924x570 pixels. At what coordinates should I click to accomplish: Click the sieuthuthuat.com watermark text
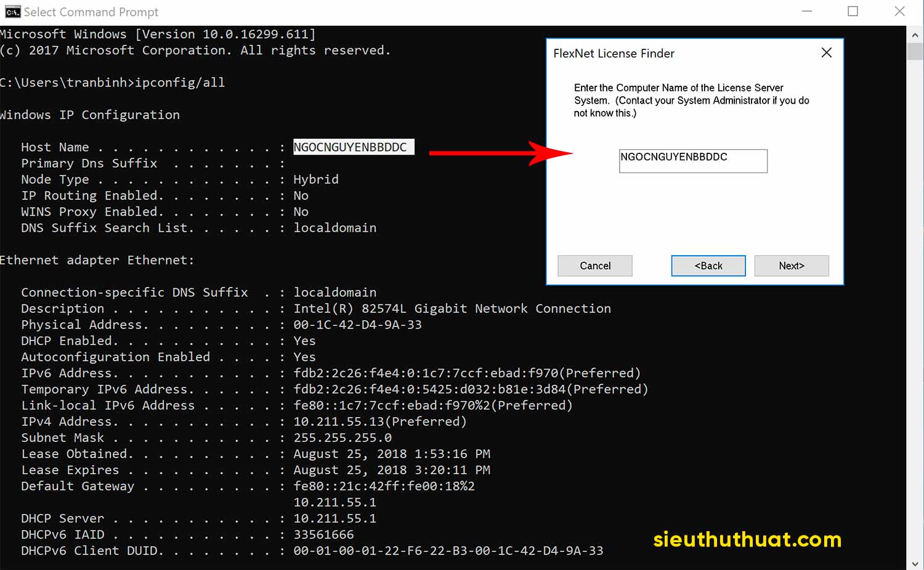click(747, 539)
